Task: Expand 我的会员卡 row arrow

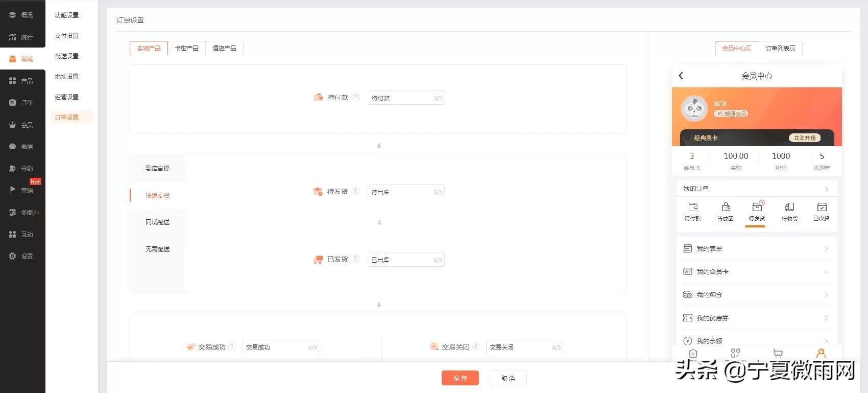Action: click(x=826, y=272)
